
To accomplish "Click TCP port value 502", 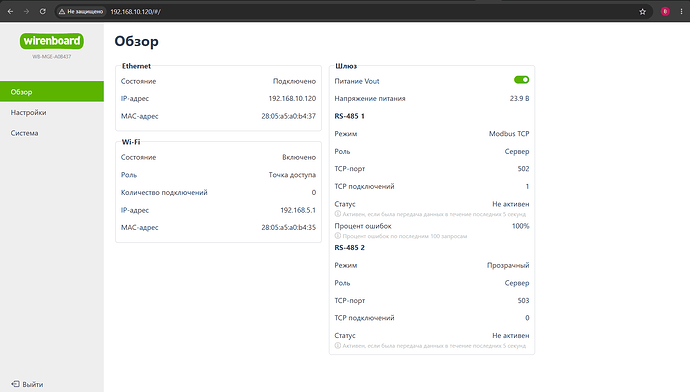I will coord(524,169).
